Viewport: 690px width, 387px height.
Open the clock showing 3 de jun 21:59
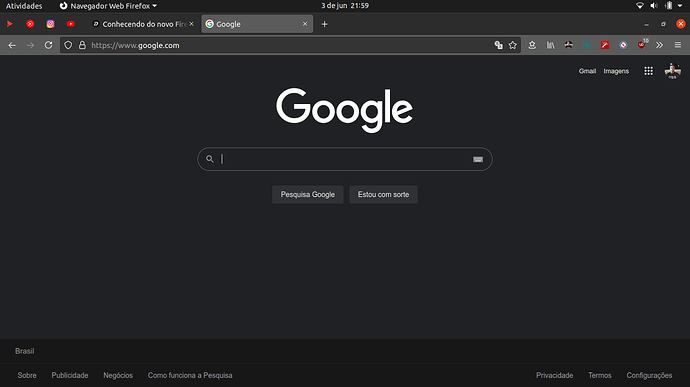[x=345, y=6]
